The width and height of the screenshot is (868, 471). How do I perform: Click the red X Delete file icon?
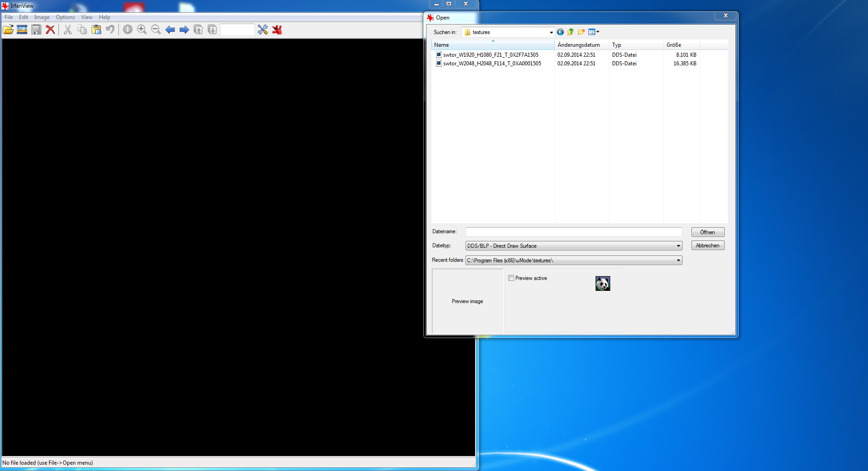click(50, 30)
